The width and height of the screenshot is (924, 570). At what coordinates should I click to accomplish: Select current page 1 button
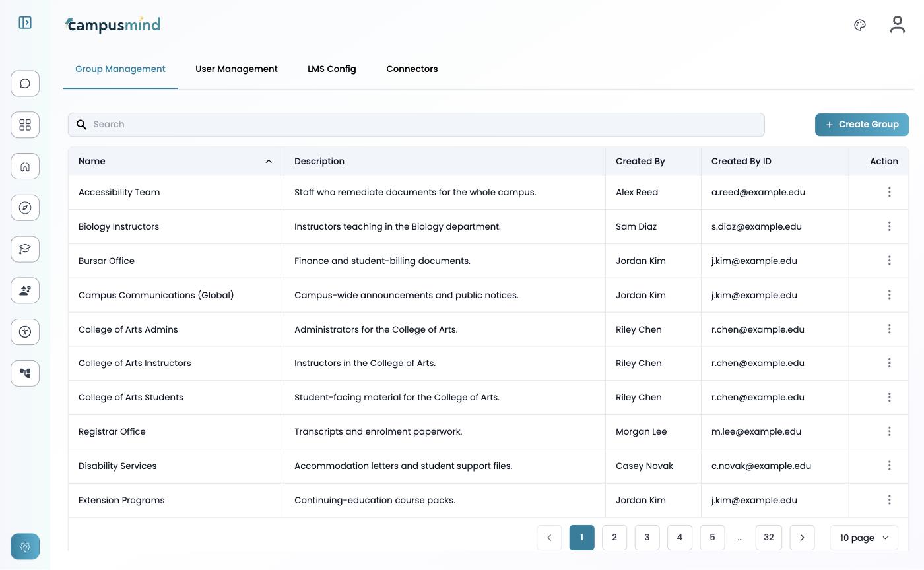pyautogui.click(x=581, y=538)
